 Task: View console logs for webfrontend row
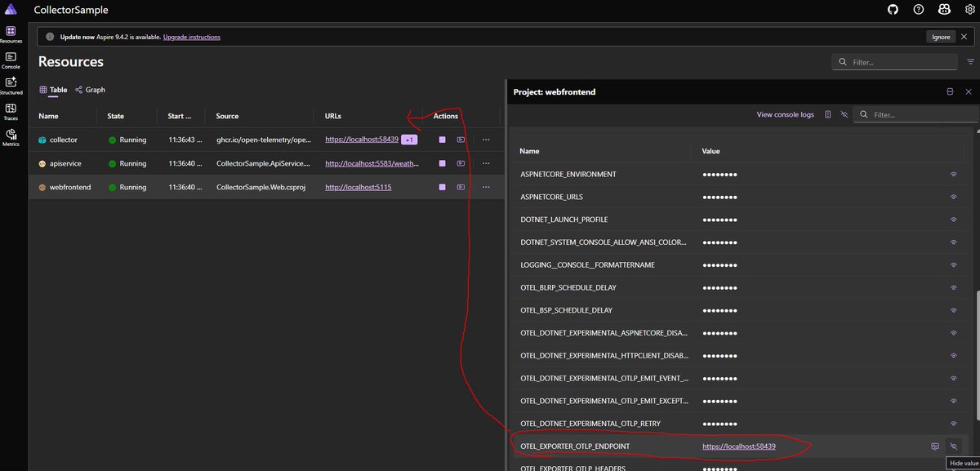(x=461, y=187)
